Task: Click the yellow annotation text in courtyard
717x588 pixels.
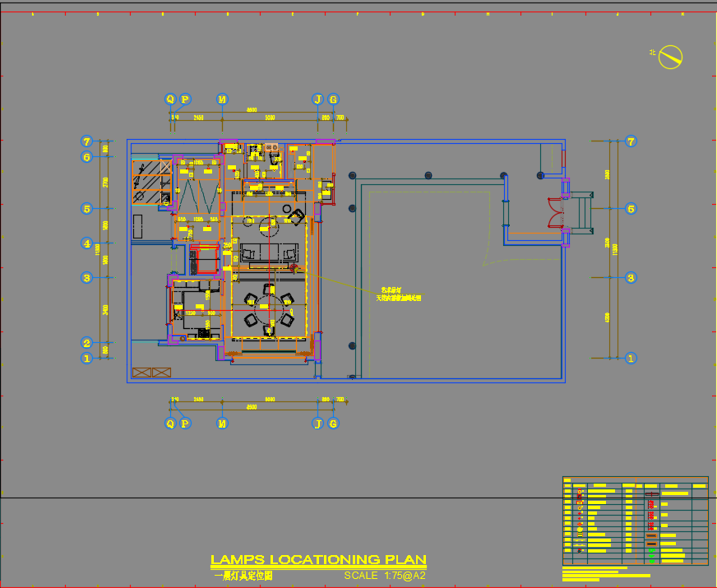Action: pyautogui.click(x=400, y=294)
